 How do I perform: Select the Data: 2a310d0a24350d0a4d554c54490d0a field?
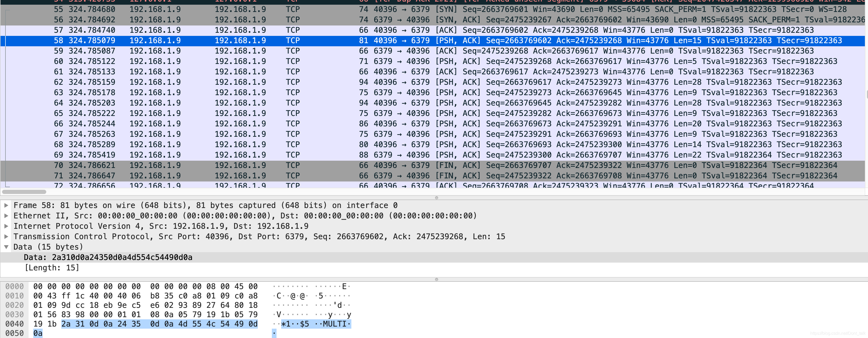[434, 257]
